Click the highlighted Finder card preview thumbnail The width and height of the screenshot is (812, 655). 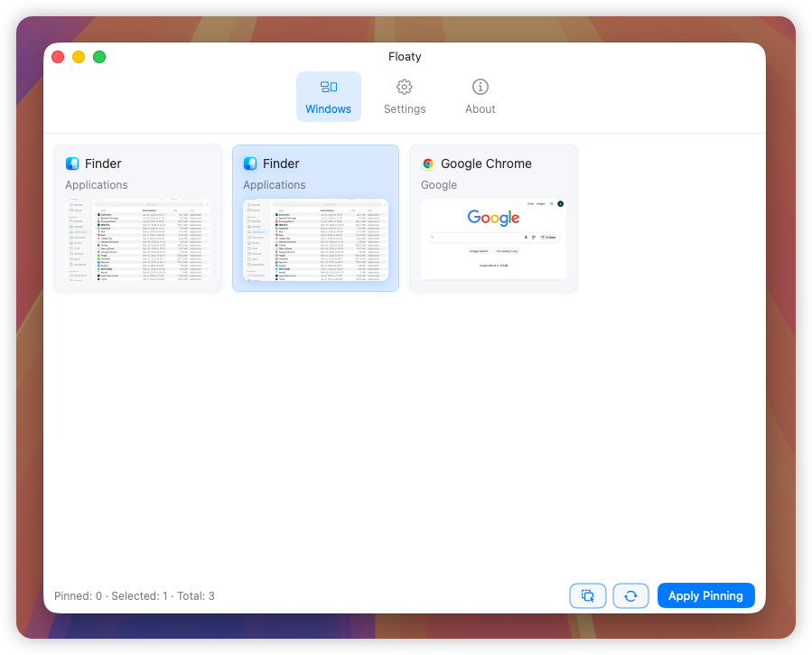pyautogui.click(x=315, y=239)
